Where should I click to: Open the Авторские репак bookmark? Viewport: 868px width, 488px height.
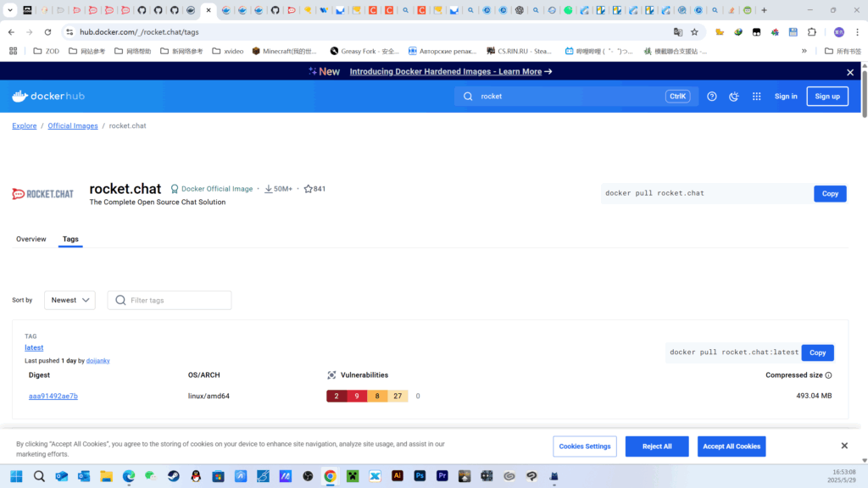[442, 51]
